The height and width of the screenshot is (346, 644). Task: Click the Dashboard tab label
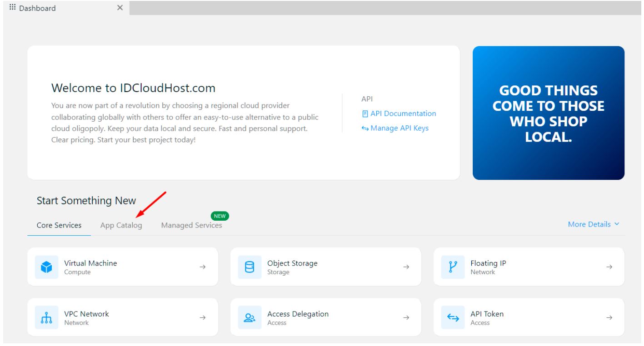click(x=36, y=7)
